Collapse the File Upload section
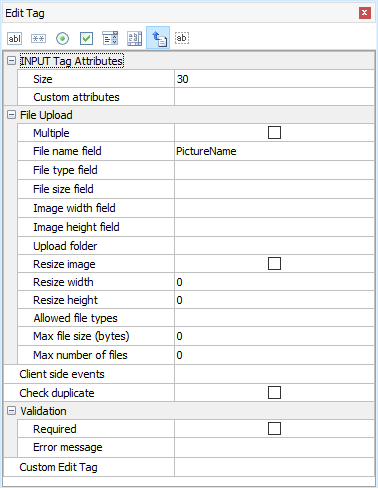 (11, 115)
